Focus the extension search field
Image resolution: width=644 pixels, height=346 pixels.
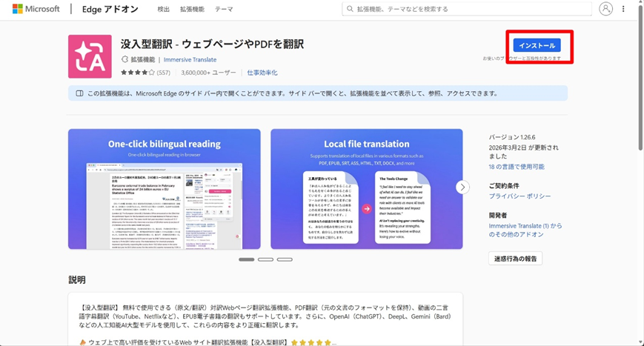(x=467, y=9)
